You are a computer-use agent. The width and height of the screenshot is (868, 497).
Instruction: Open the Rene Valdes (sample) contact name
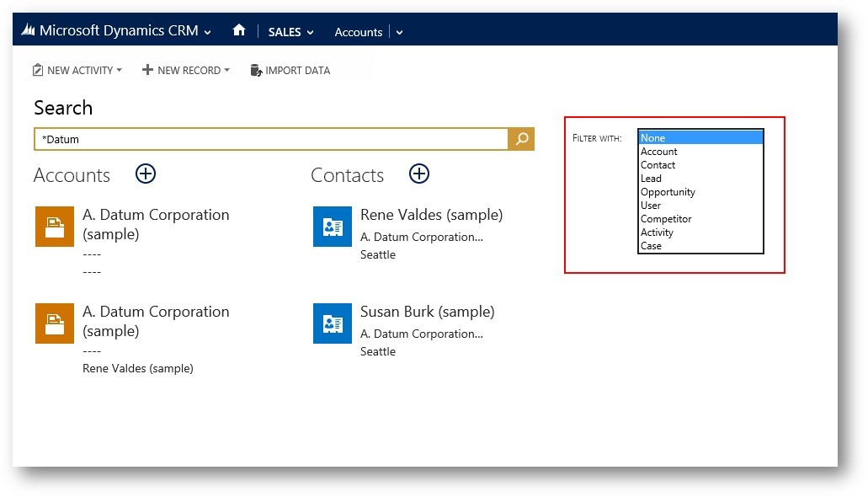click(x=431, y=215)
